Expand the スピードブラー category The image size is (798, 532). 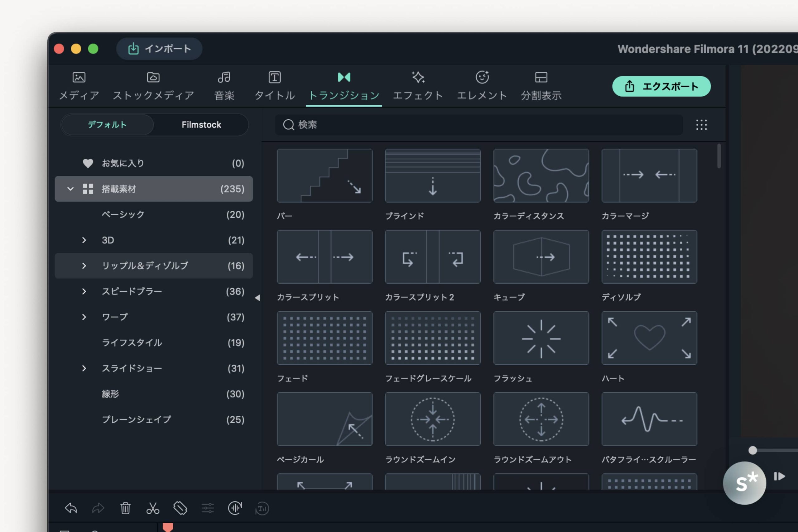[84, 291]
